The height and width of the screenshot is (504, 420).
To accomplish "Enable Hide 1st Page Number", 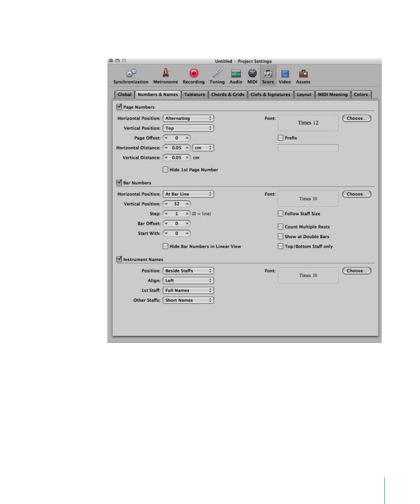I will (x=165, y=169).
